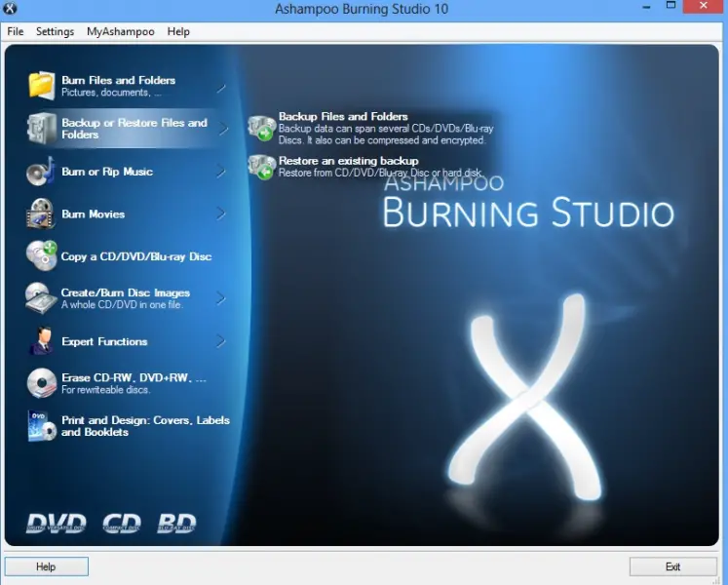Choose Copy a CD/DVD/Blu-ray Disc label
The width and height of the screenshot is (728, 585).
[x=136, y=256]
